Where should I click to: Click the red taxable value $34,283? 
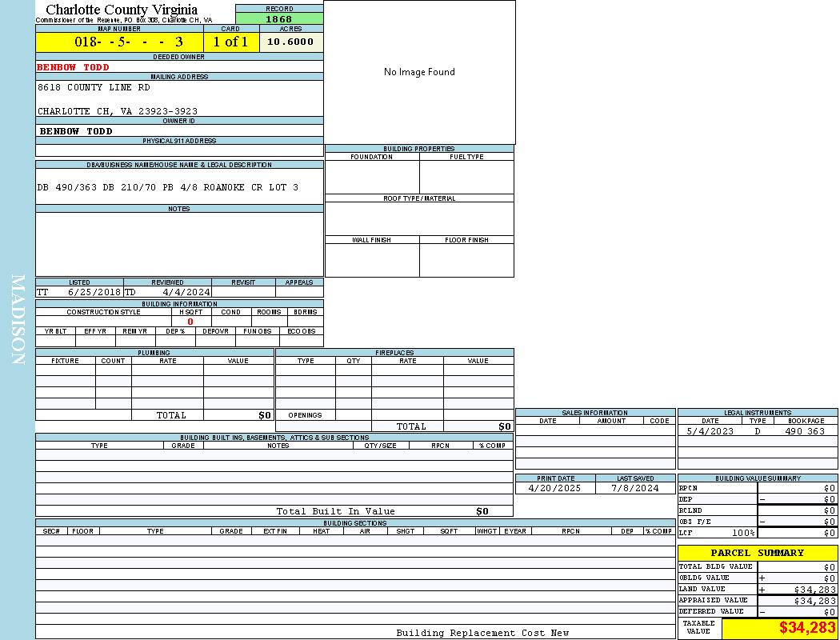[807, 628]
